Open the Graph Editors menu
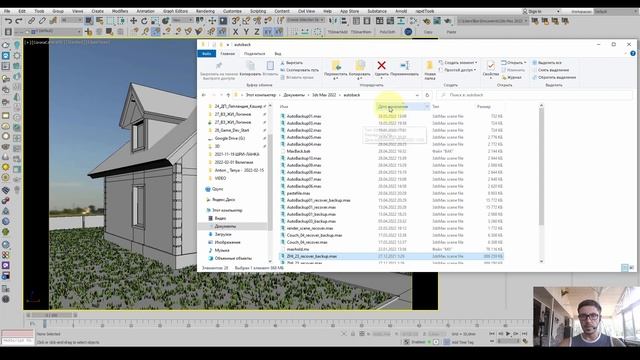Image resolution: width=640 pixels, height=360 pixels. coord(176,11)
